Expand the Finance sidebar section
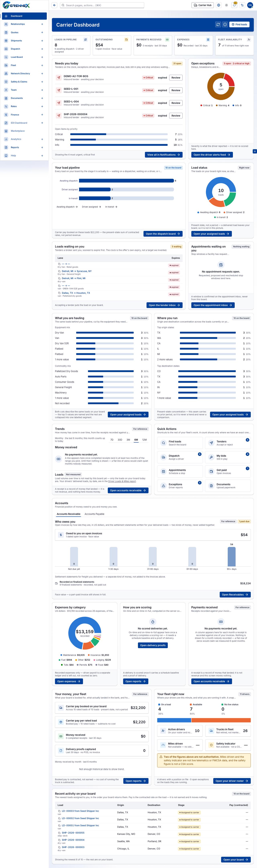The width and height of the screenshot is (257, 868). click(x=42, y=115)
